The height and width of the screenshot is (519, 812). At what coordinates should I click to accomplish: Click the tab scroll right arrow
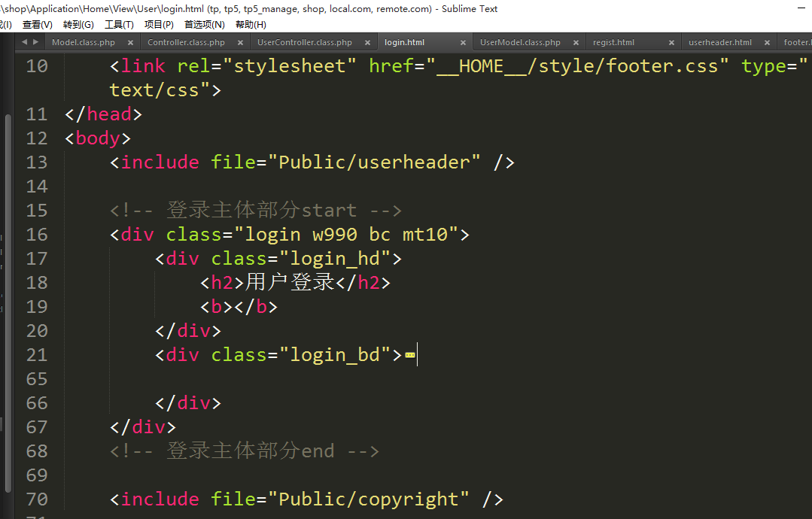35,42
